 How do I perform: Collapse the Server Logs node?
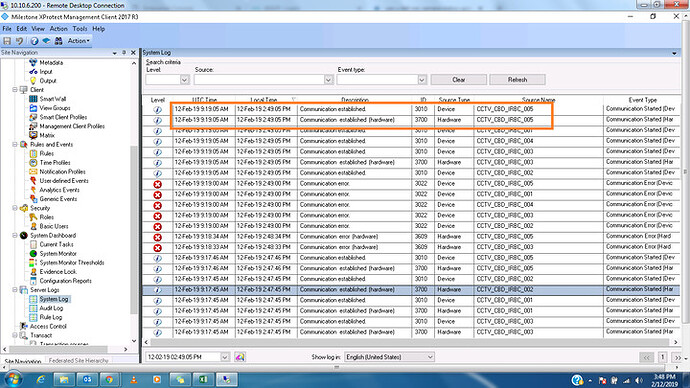[15, 290]
